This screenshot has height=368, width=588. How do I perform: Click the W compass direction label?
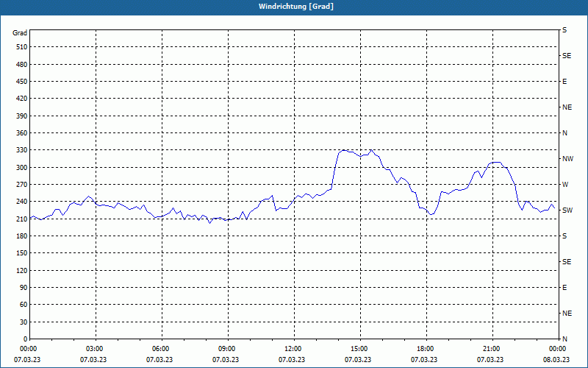(x=565, y=185)
